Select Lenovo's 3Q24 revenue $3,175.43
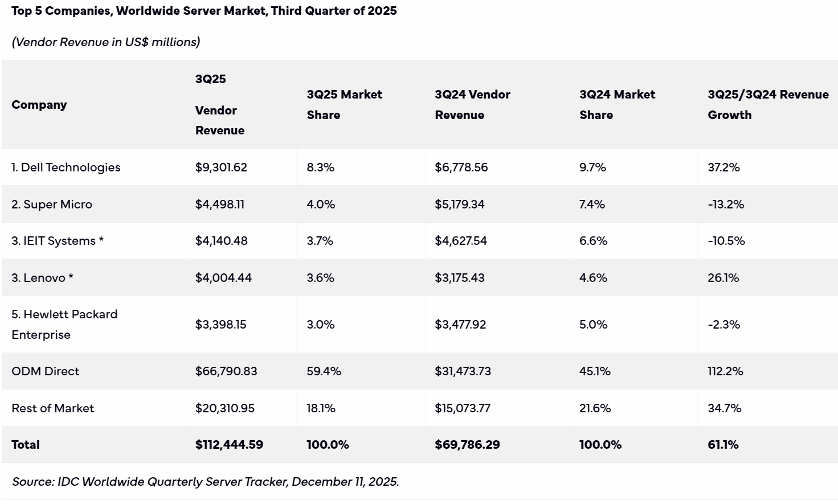Image resolution: width=838 pixels, height=504 pixels. [x=460, y=278]
